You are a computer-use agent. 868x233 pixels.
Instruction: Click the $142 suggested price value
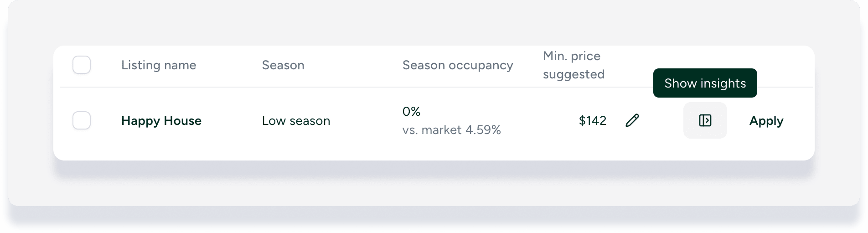click(592, 121)
